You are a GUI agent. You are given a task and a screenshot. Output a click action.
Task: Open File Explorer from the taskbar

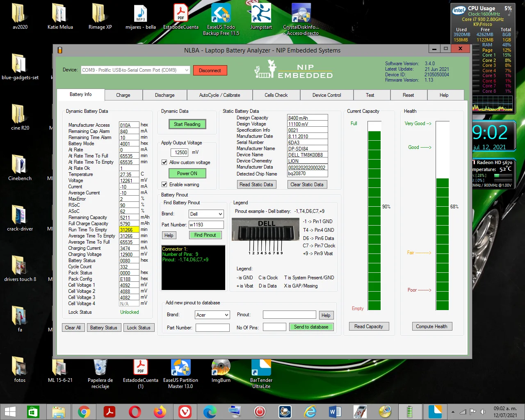[x=59, y=411]
